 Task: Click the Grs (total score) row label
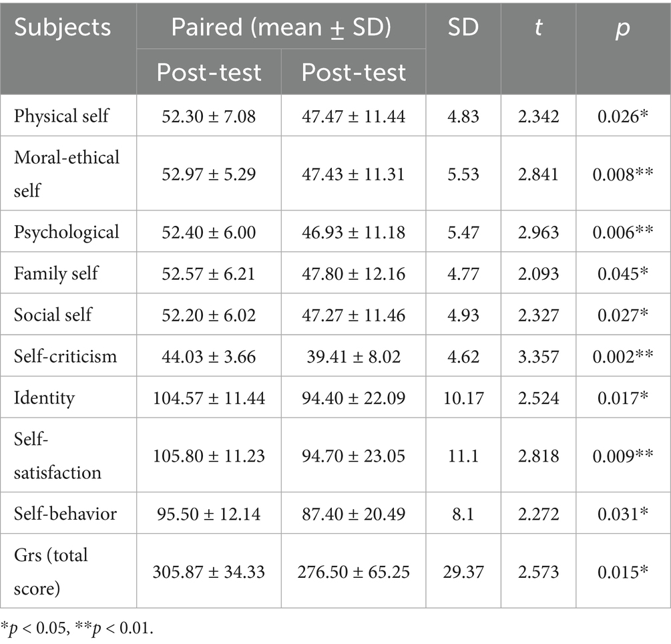pos(51,571)
